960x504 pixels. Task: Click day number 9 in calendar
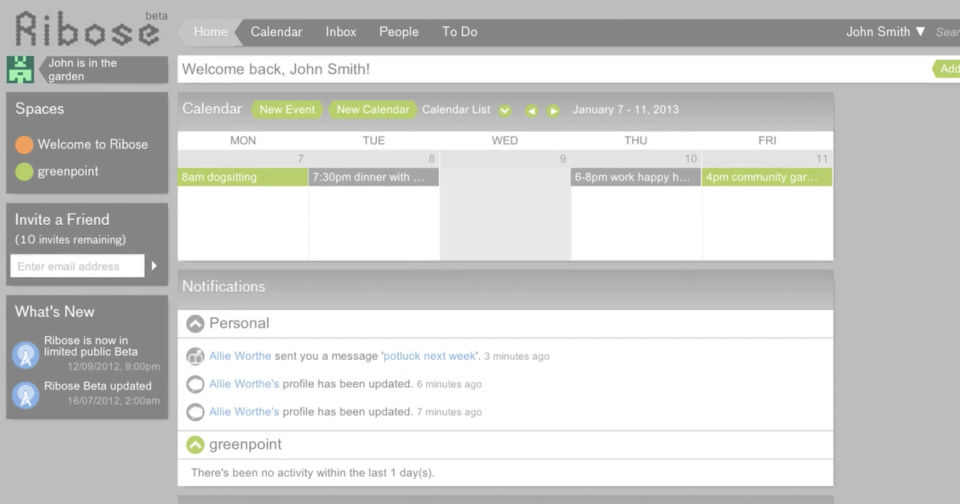click(563, 159)
